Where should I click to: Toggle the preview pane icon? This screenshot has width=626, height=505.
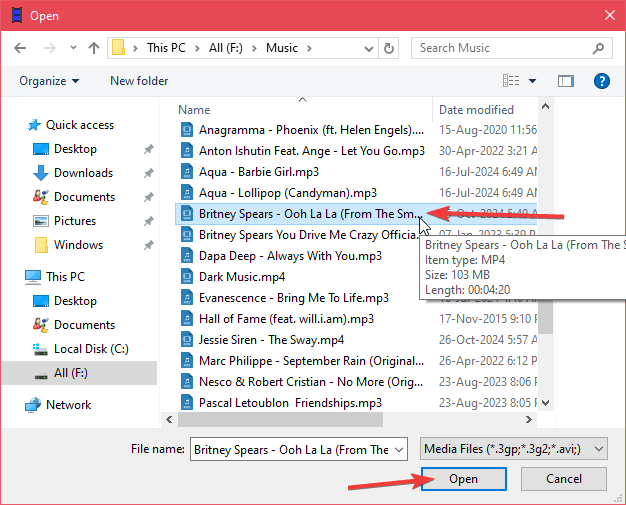point(566,81)
